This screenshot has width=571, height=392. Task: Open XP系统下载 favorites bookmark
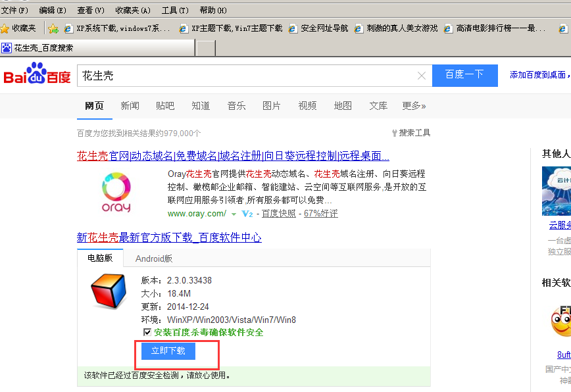pyautogui.click(x=117, y=28)
